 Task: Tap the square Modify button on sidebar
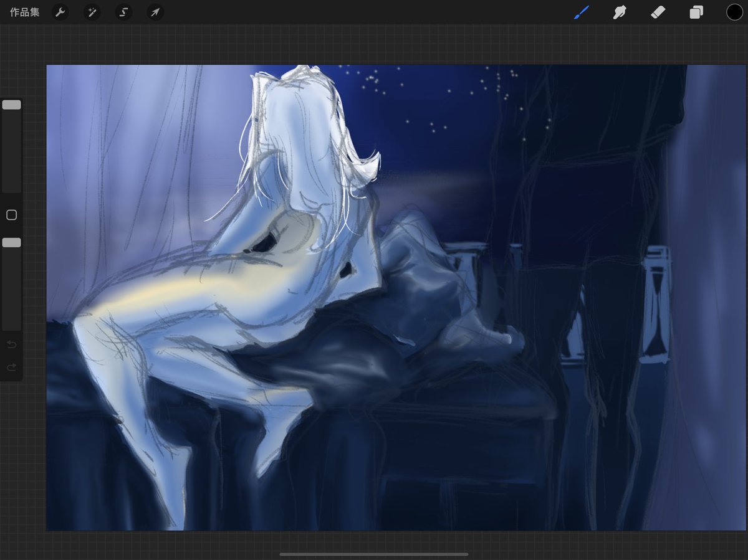coord(11,215)
